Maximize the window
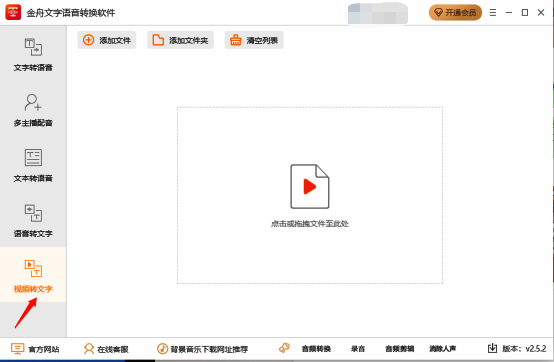 525,13
